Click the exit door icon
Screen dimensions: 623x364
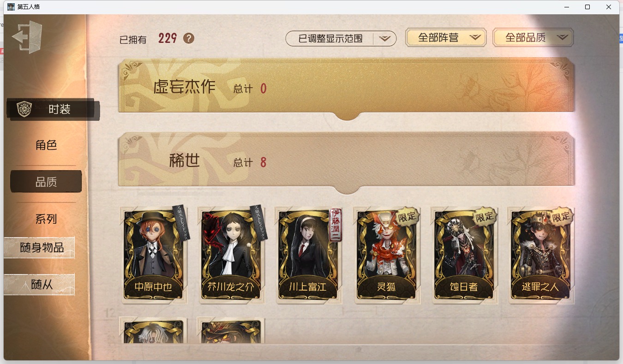click(27, 37)
